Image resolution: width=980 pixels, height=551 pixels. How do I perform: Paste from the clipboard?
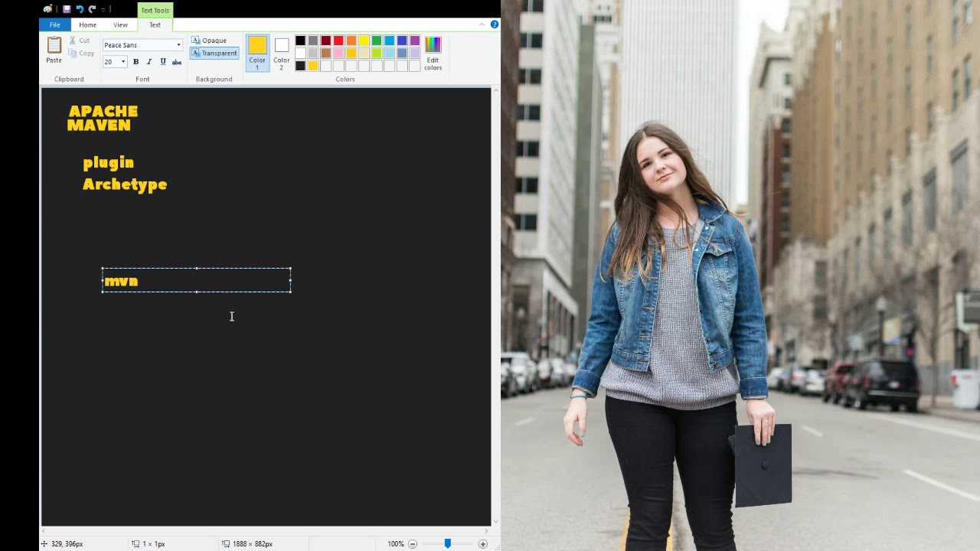pos(54,50)
